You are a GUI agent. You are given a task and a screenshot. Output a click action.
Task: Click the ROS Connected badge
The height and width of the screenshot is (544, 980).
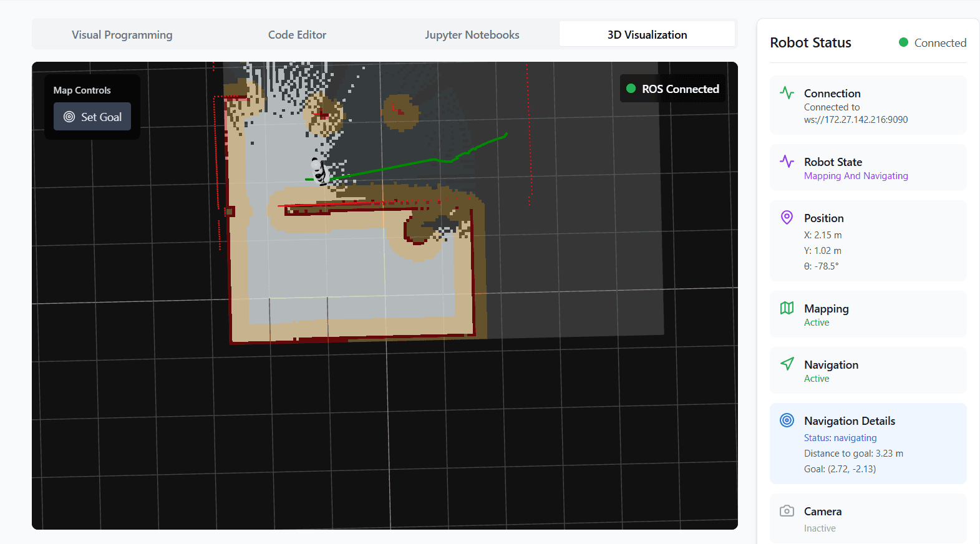click(x=672, y=89)
